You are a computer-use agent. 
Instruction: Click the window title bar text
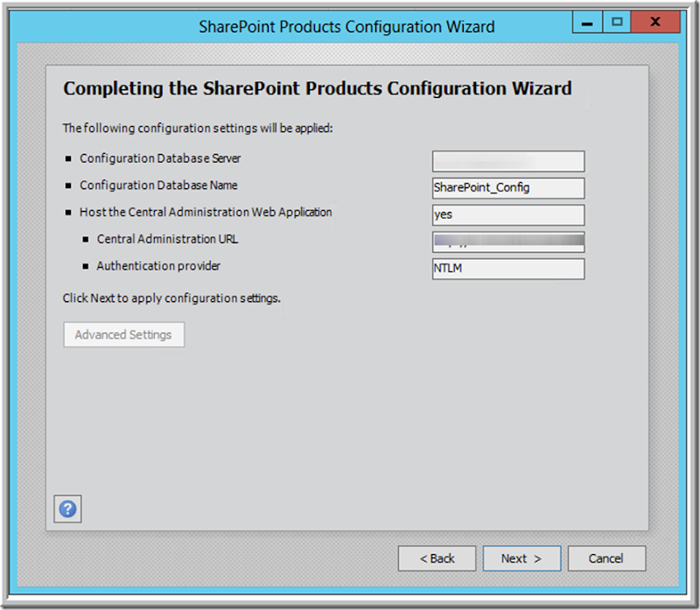[x=346, y=27]
